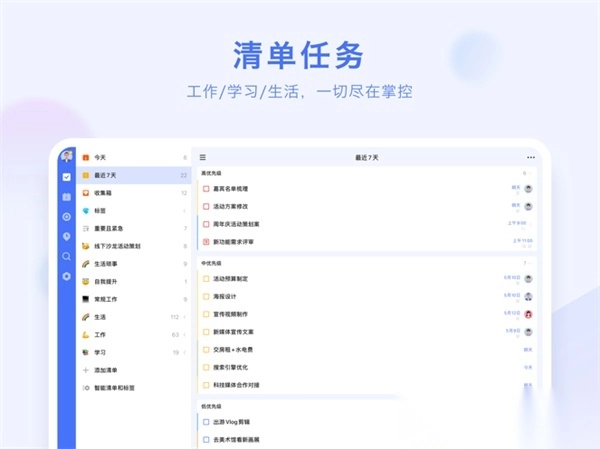Click the laptop icon beside 常规工作
The image size is (600, 449).
86,299
